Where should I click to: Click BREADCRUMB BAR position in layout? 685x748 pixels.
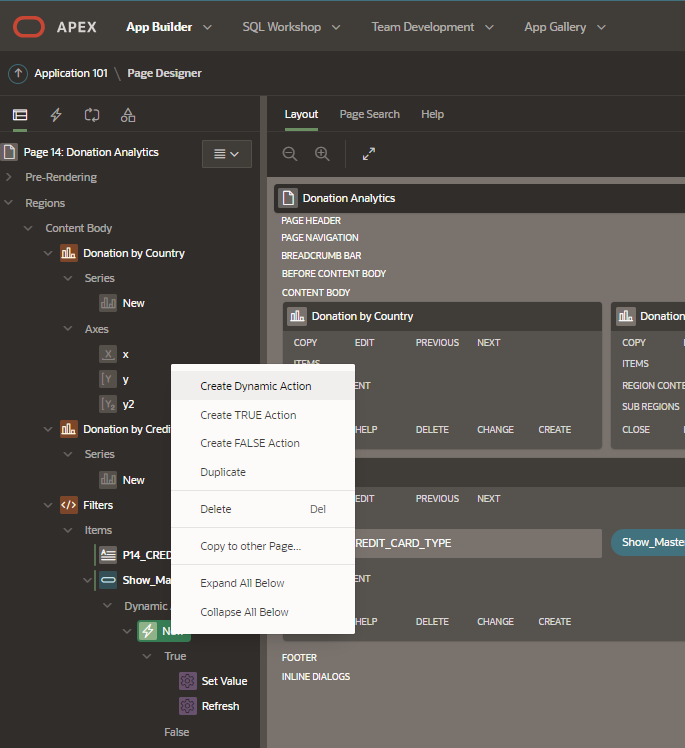coord(321,256)
